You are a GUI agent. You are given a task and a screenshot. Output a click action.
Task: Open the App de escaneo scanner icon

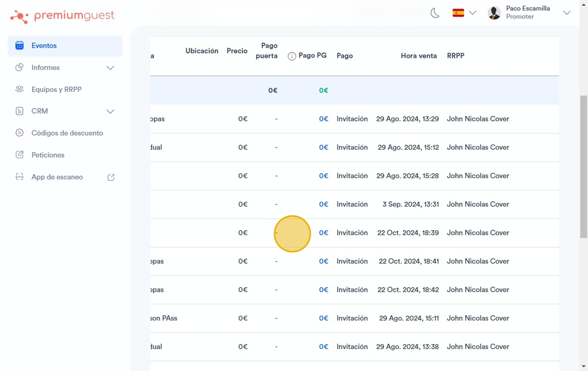19,177
